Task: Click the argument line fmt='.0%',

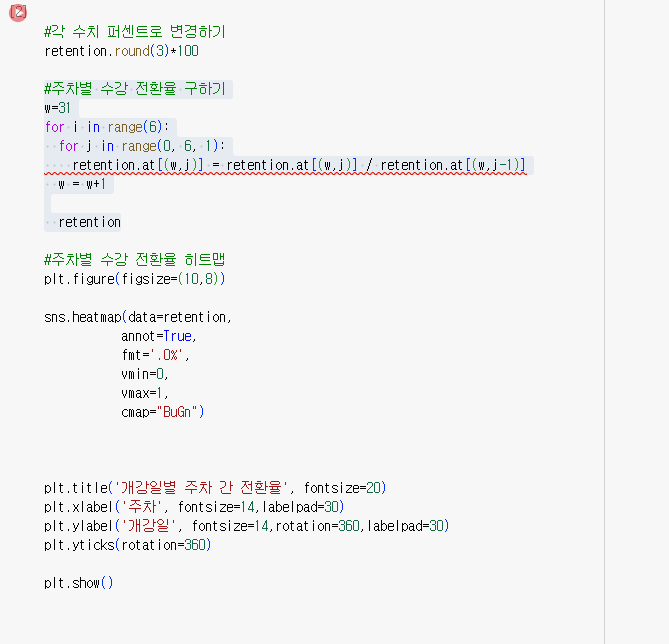Action: pyautogui.click(x=155, y=355)
